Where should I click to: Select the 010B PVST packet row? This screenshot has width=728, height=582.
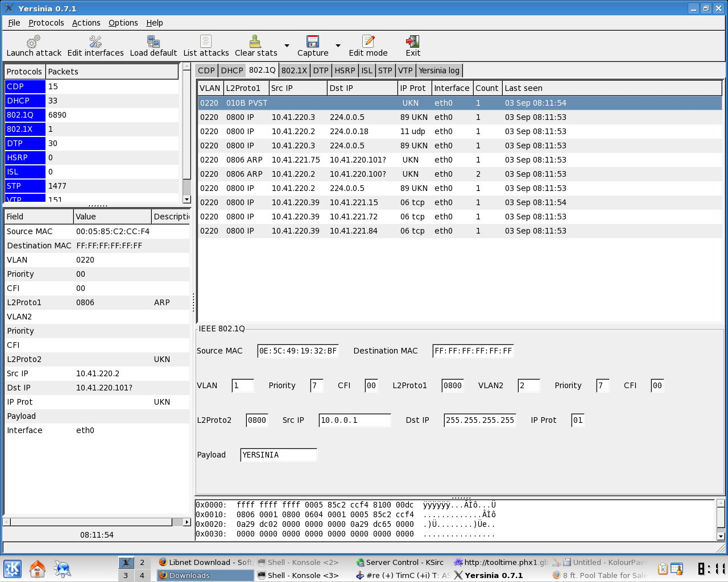click(x=460, y=103)
